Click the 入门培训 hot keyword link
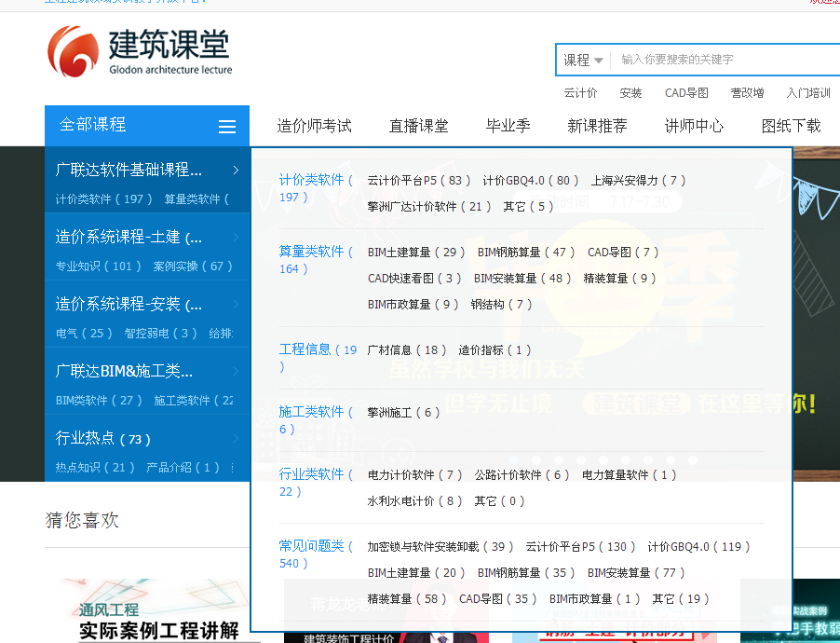The image size is (840, 643). point(808,93)
